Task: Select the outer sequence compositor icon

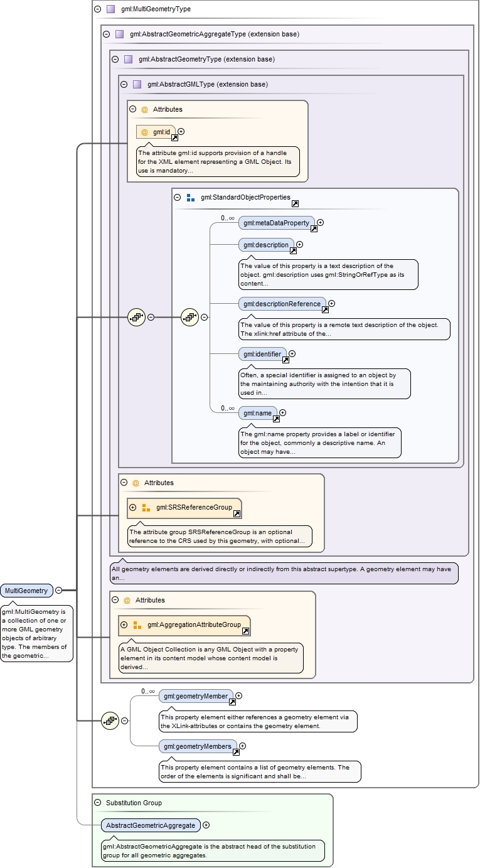Action: tap(137, 317)
